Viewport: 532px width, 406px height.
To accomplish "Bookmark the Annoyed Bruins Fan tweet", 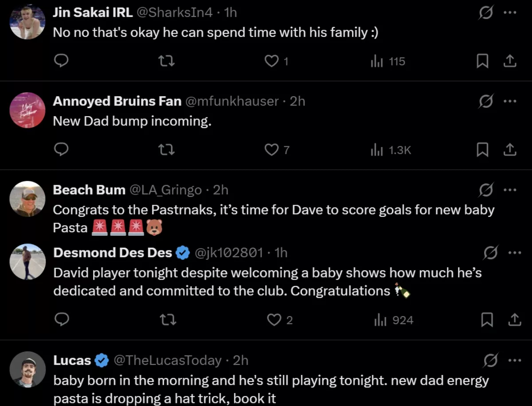I will [482, 150].
